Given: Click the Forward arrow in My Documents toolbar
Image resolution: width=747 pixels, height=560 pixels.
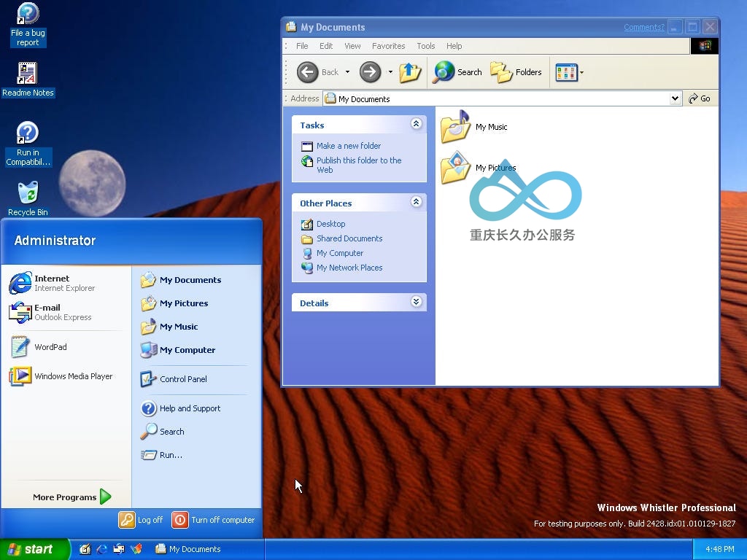Looking at the screenshot, I should [x=370, y=72].
